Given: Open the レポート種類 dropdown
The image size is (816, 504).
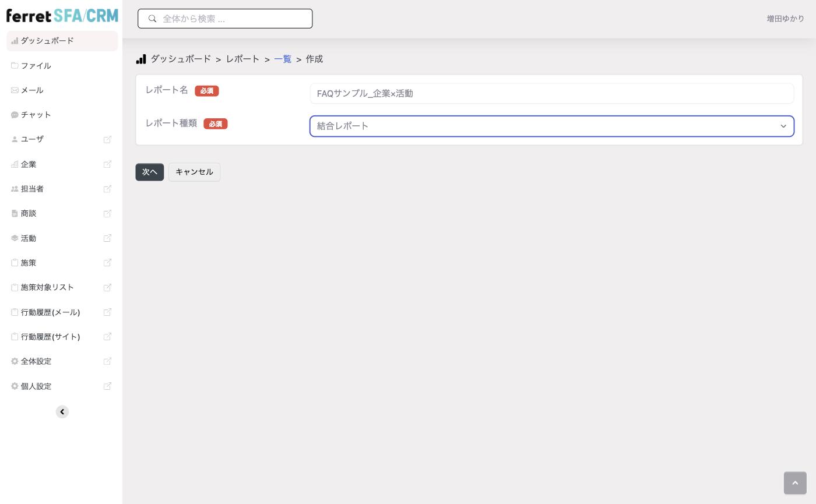Looking at the screenshot, I should point(552,126).
